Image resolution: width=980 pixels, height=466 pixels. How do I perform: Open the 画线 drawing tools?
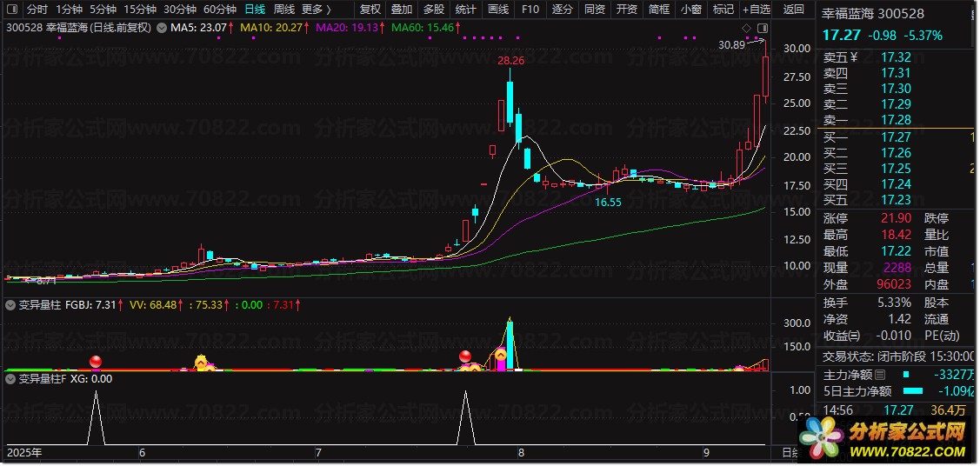tap(498, 9)
